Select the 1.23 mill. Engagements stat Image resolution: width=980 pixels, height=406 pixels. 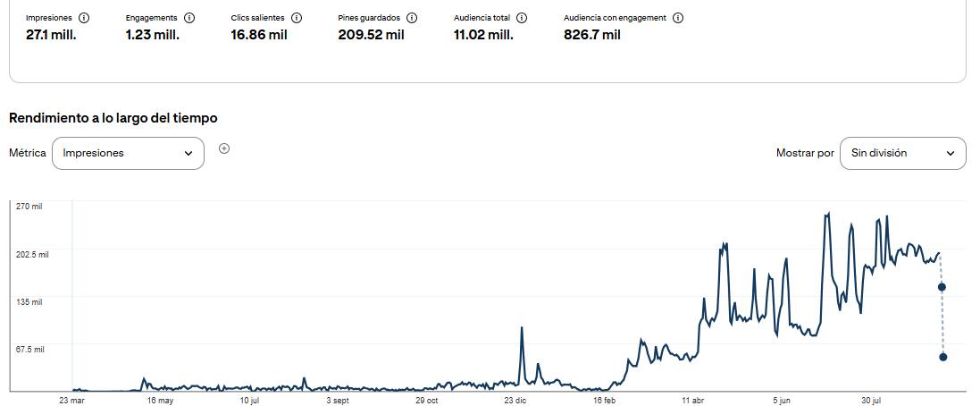click(153, 35)
